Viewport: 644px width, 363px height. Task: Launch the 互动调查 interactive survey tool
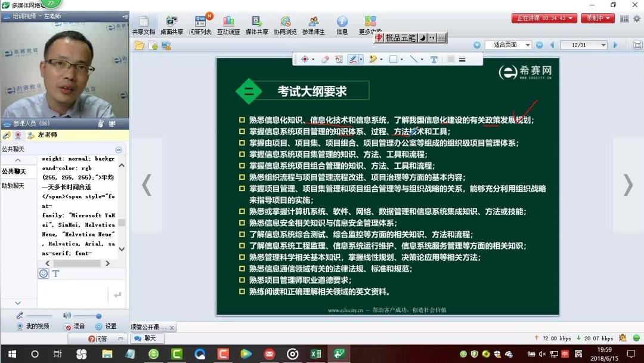(228, 24)
